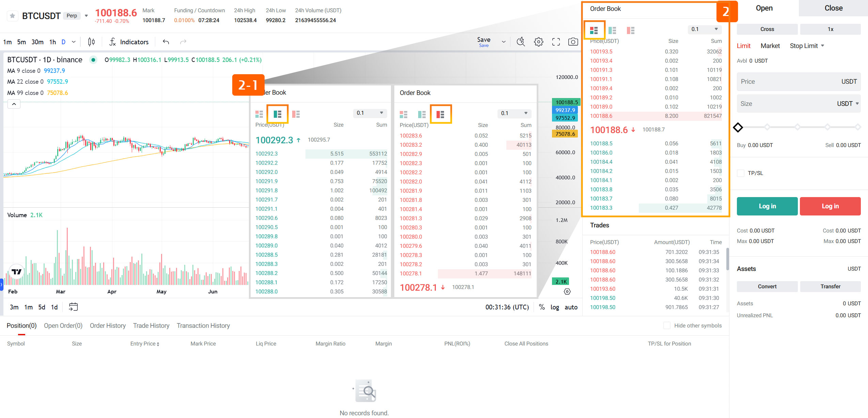Toggle log scale on chart
The height and width of the screenshot is (418, 868).
[555, 307]
